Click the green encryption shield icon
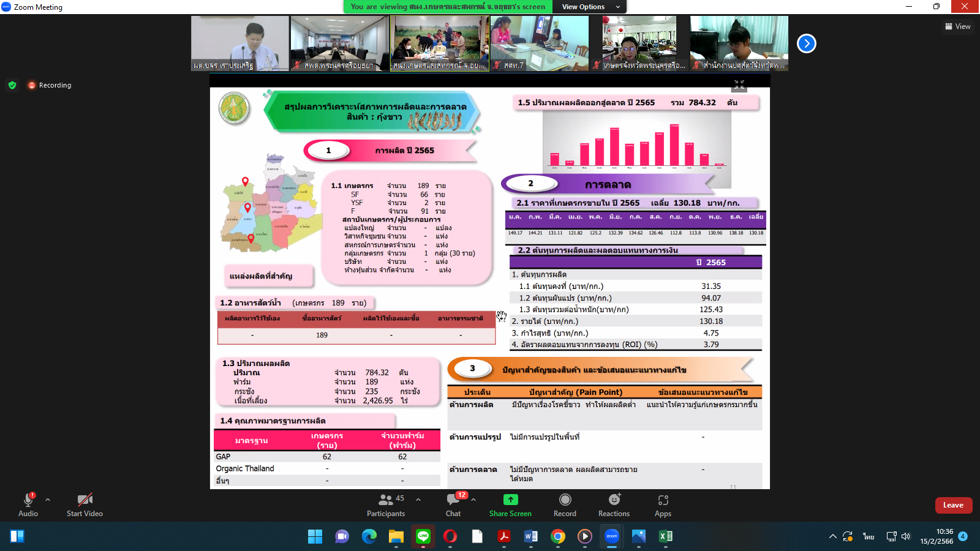The width and height of the screenshot is (980, 551). tap(12, 85)
